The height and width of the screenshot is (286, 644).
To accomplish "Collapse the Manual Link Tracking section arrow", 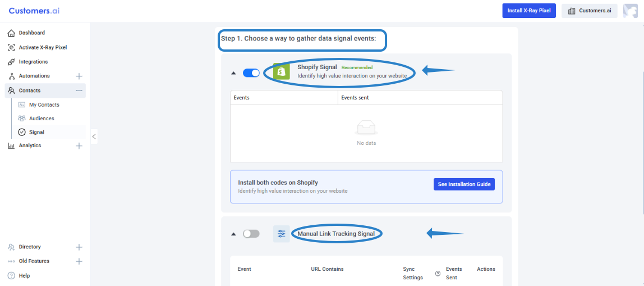I will click(233, 234).
